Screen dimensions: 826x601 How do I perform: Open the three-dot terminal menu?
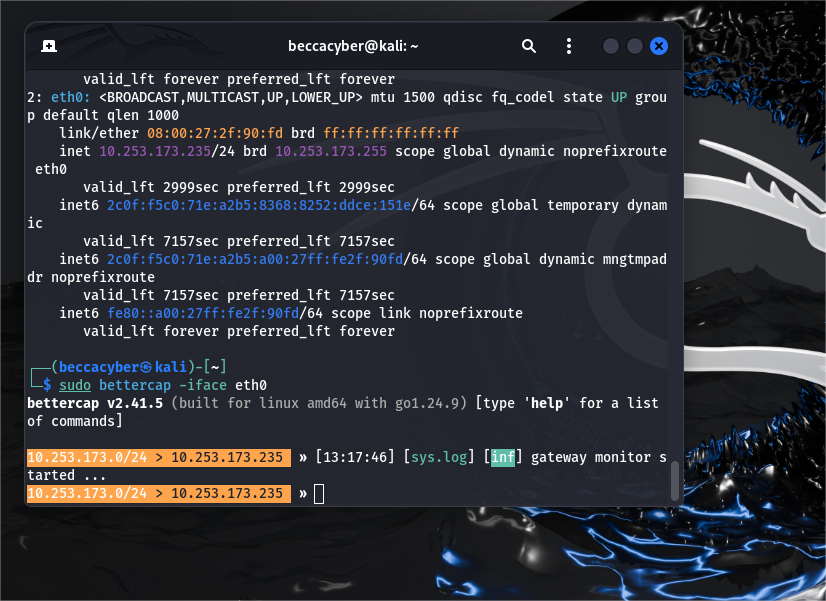click(x=568, y=46)
